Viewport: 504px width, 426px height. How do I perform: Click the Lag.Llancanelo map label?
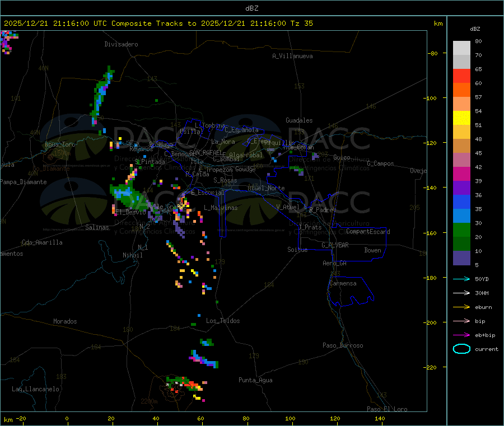36,389
